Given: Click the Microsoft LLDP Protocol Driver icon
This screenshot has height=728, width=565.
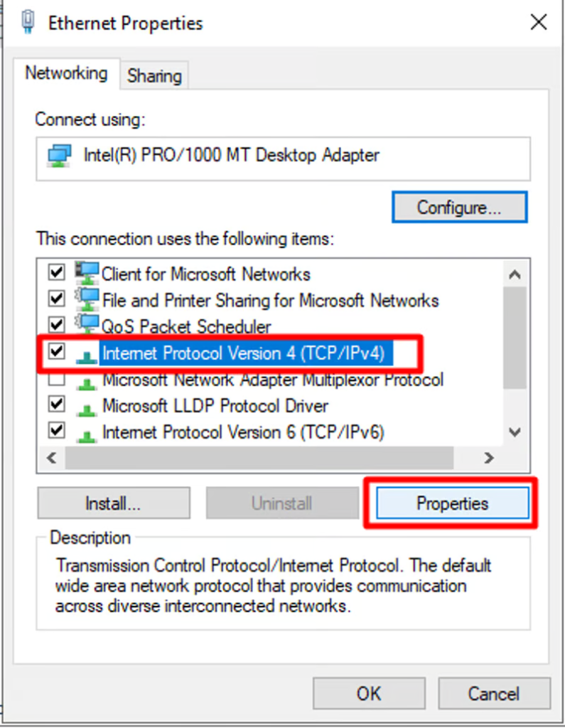Looking at the screenshot, I should click(x=87, y=409).
